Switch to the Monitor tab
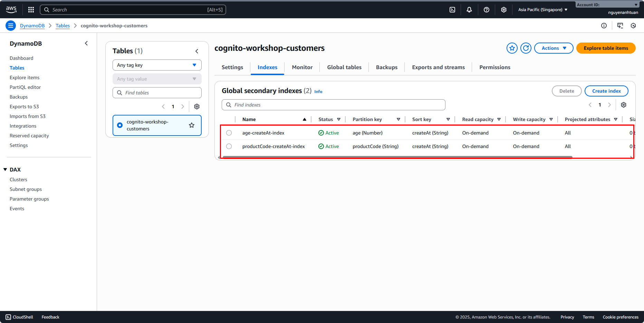644x323 pixels. click(x=302, y=67)
